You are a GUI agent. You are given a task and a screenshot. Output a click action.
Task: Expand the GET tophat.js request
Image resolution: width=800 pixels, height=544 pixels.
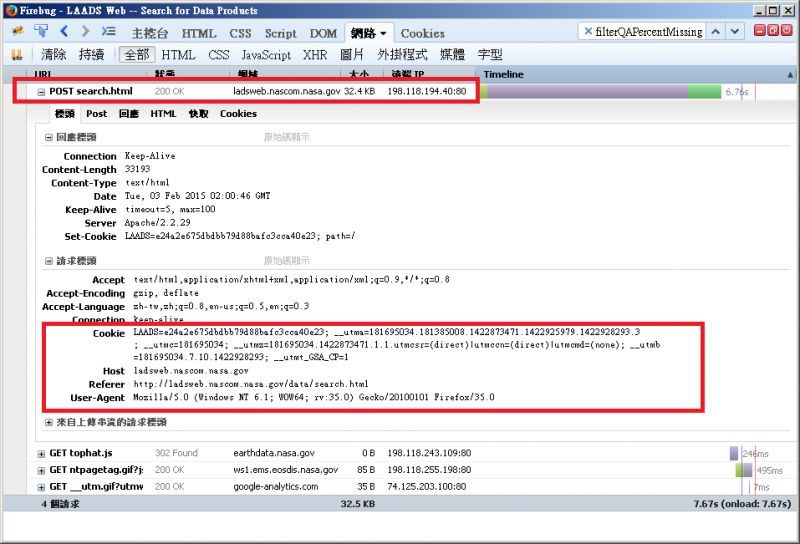click(x=41, y=453)
